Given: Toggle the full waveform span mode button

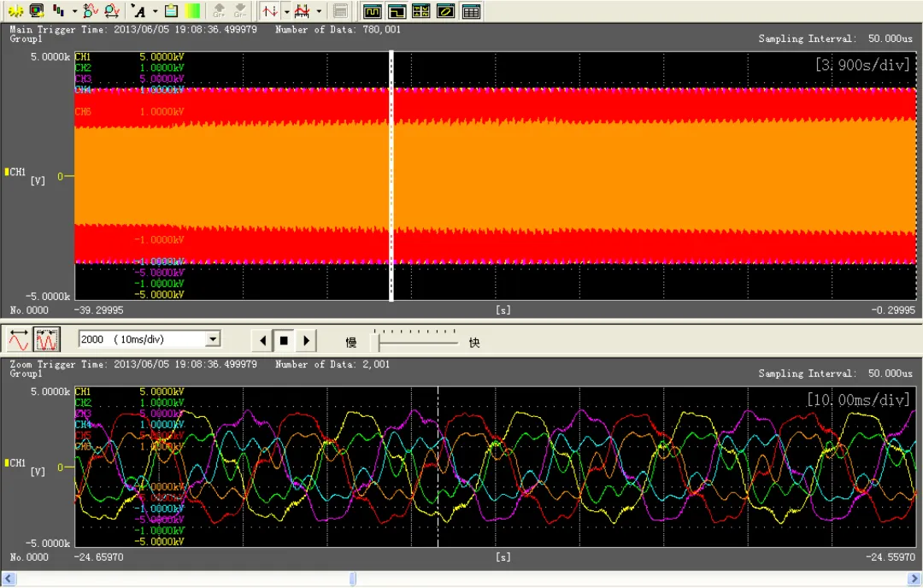Looking at the screenshot, I should tap(19, 340).
